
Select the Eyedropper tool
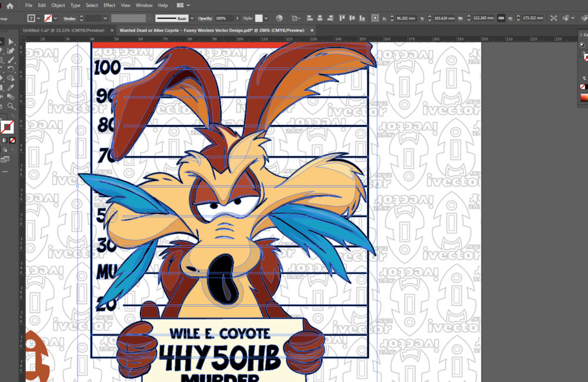pyautogui.click(x=11, y=88)
